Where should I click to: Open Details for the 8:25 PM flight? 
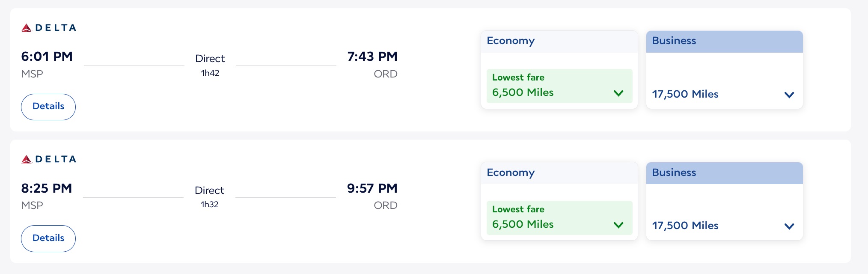click(48, 238)
